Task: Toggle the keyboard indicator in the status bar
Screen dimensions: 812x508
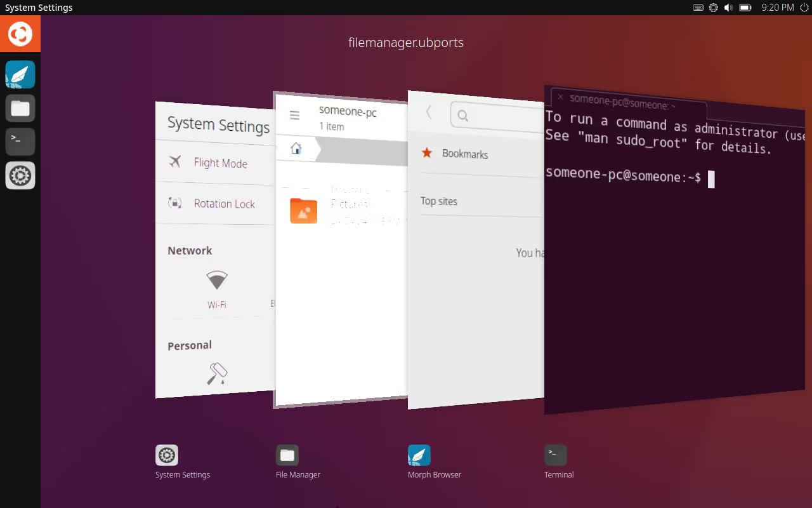Action: [x=698, y=8]
